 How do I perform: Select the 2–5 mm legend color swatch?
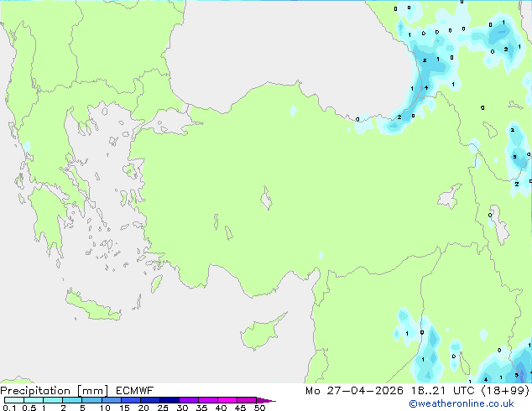tap(72, 400)
